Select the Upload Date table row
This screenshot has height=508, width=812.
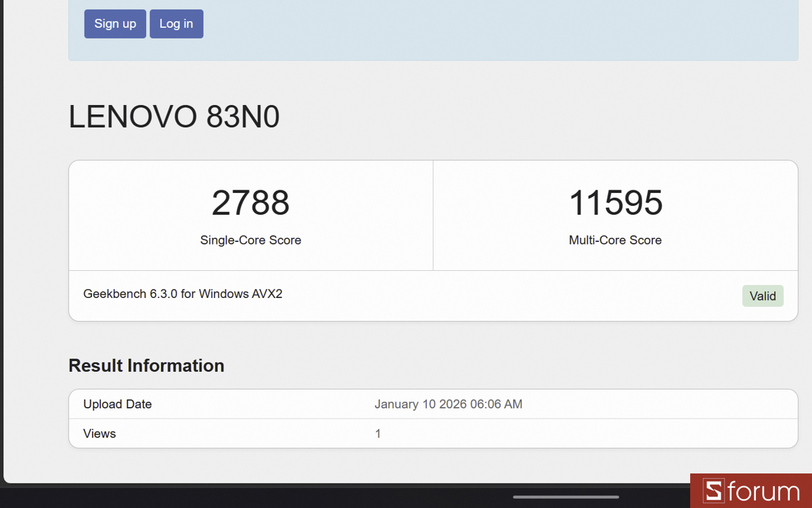[x=433, y=404]
